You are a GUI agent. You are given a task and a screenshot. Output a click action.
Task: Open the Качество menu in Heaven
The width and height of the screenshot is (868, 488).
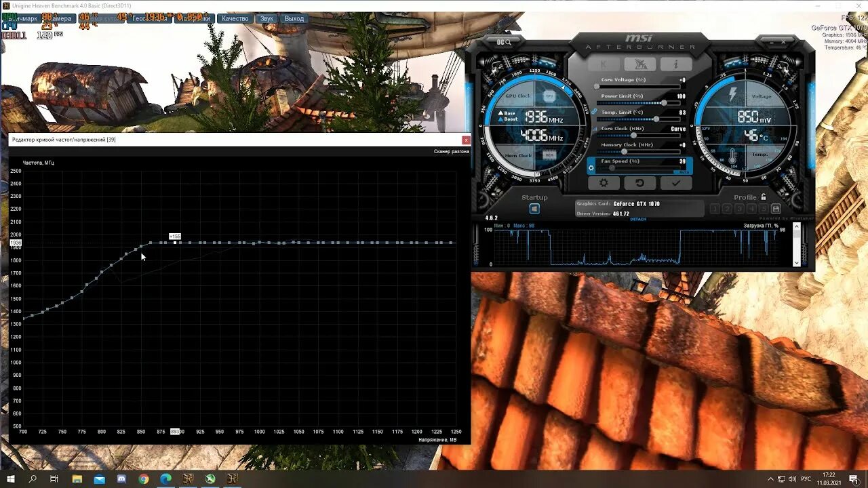(235, 18)
